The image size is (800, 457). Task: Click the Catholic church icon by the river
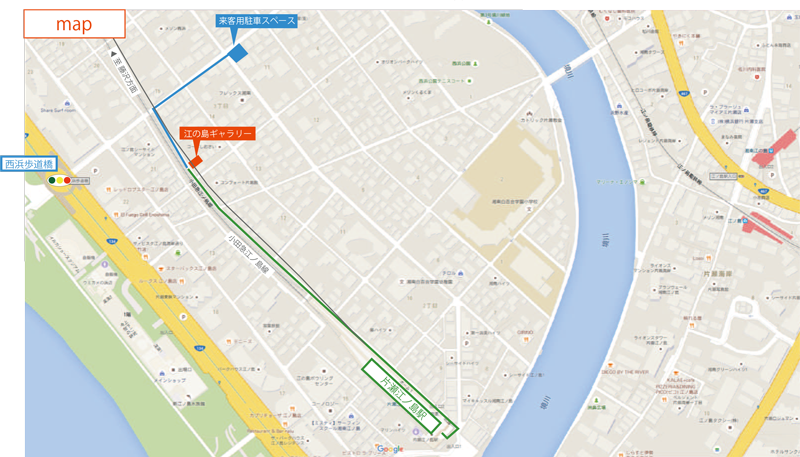tap(529, 113)
